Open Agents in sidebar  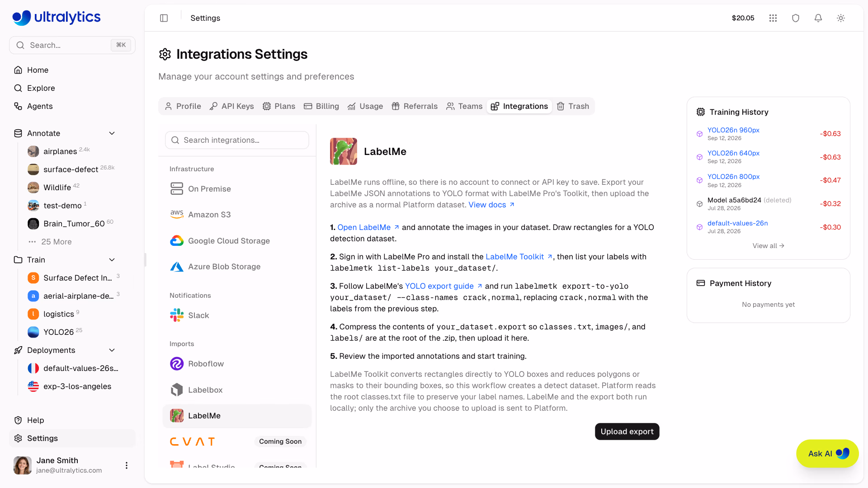(x=72, y=106)
